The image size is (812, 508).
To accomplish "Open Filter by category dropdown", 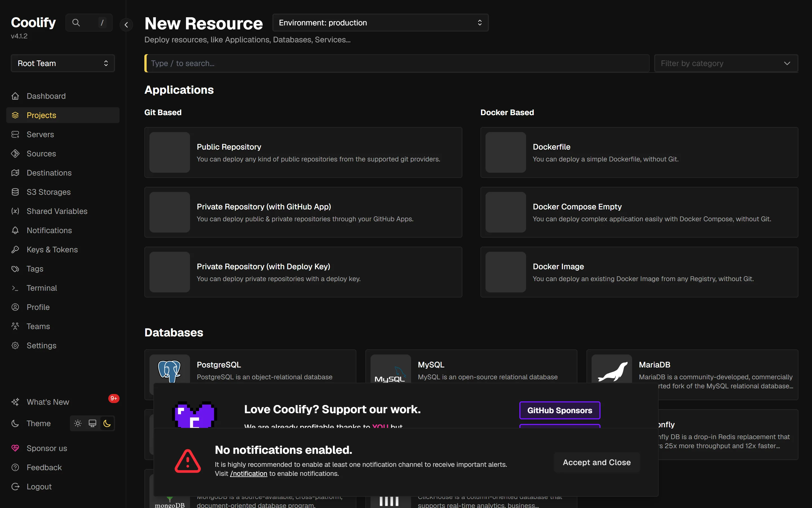I will [x=726, y=63].
